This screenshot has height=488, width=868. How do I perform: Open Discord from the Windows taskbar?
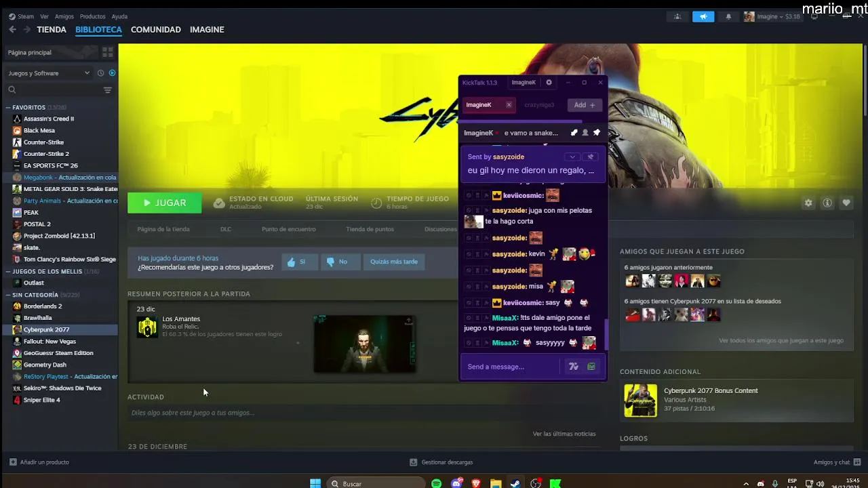coord(456,483)
